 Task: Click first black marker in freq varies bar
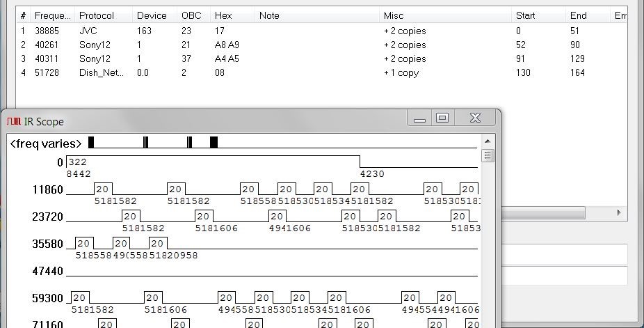[91, 143]
